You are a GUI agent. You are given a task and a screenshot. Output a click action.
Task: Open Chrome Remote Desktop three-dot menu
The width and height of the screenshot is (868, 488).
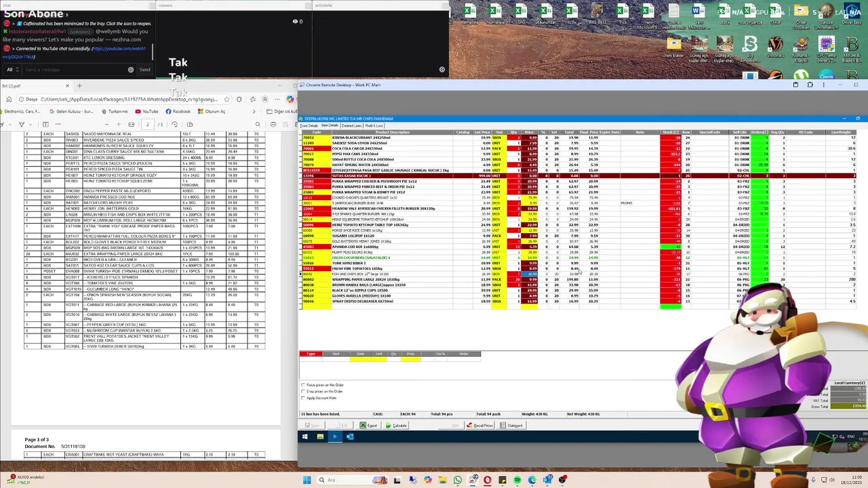coord(825,85)
